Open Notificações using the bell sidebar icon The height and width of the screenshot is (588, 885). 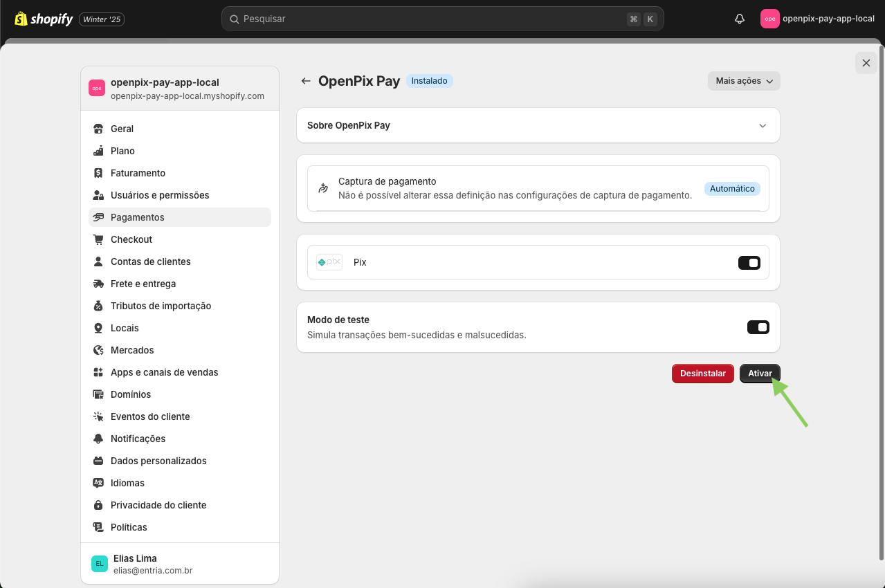[x=98, y=439]
